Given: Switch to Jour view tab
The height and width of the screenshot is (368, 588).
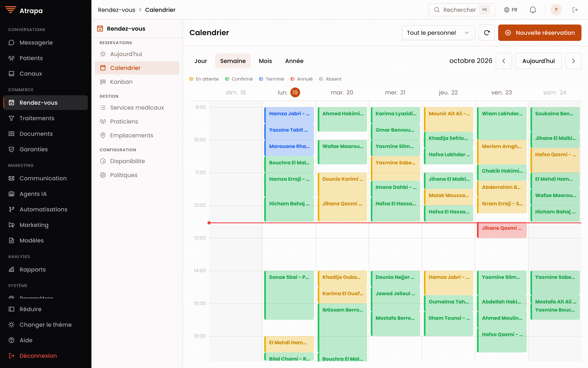Looking at the screenshot, I should pyautogui.click(x=201, y=61).
